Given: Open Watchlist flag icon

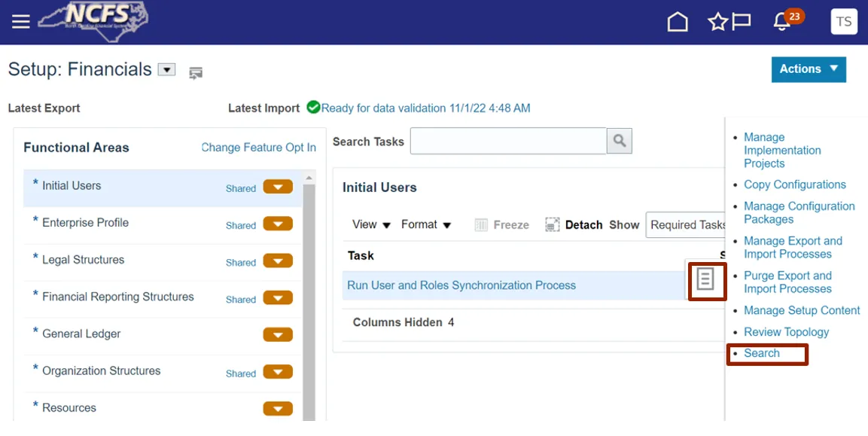Looking at the screenshot, I should [742, 22].
